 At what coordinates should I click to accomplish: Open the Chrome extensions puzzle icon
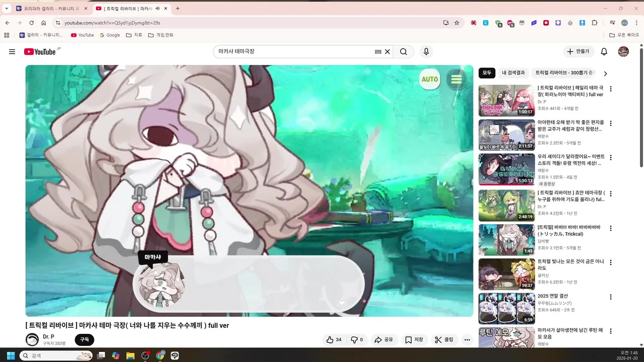coord(595,23)
